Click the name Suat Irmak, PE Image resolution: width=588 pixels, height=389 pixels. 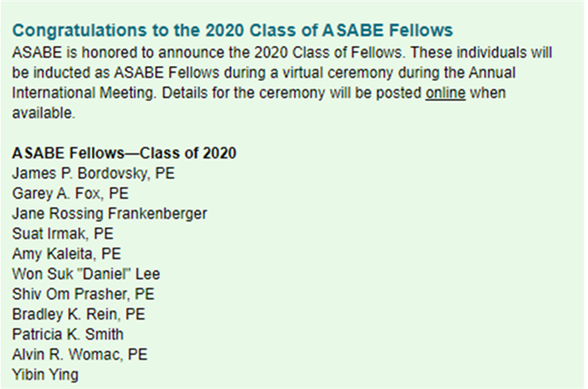(x=63, y=233)
